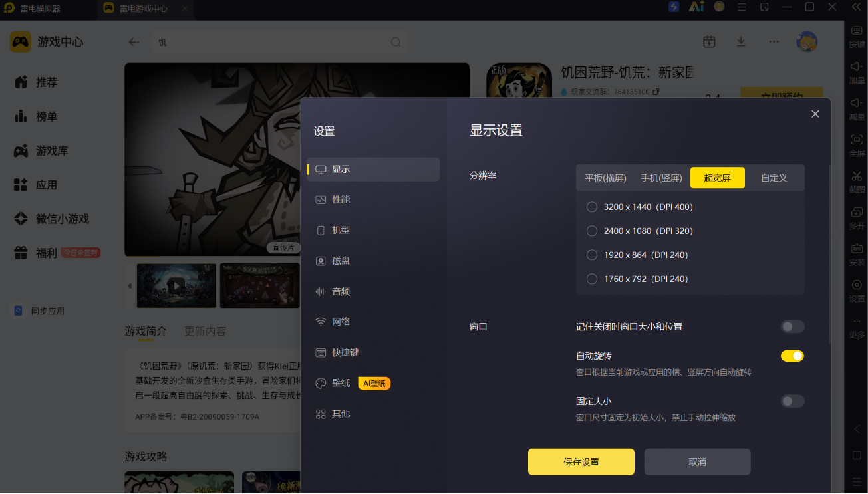Select the 更新内容 tab
The image size is (868, 494).
(205, 331)
